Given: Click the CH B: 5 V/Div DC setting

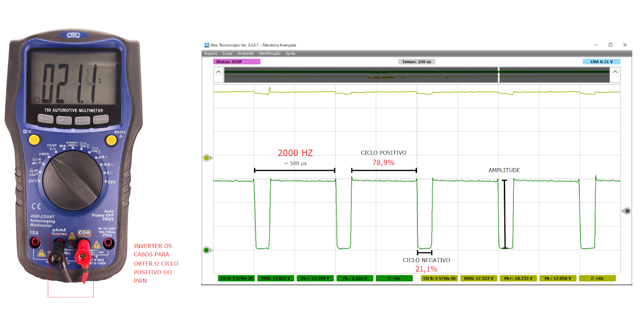Looking at the screenshot, I should 440,278.
